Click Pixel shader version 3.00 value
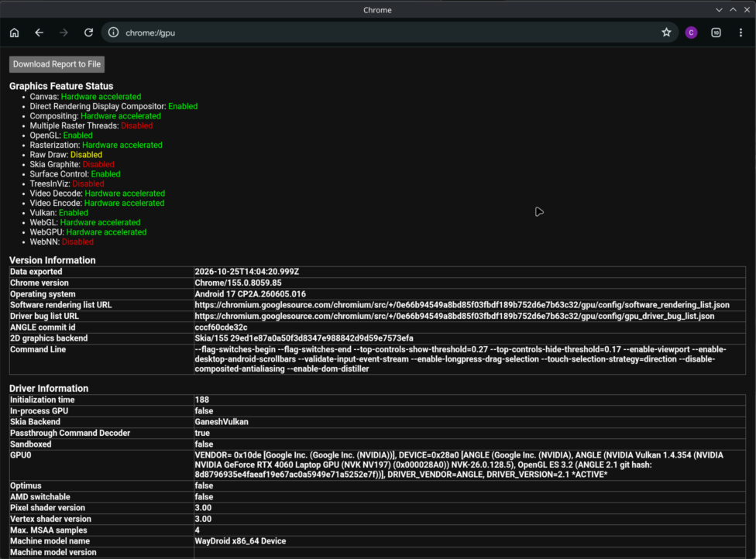Viewport: 756px width, 559px height. click(203, 508)
